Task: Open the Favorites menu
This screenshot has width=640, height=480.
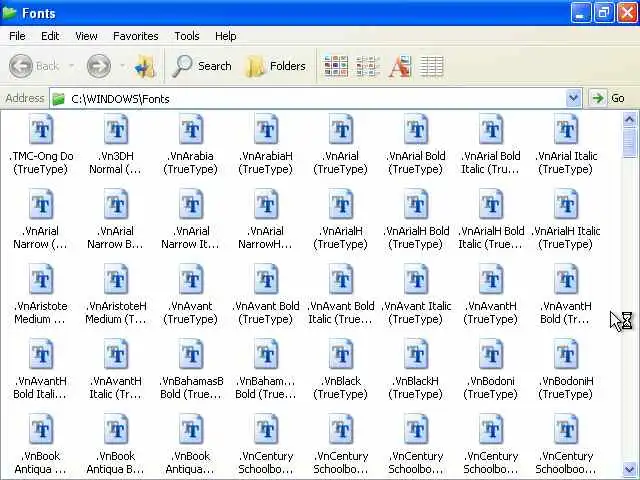Action: coord(136,36)
